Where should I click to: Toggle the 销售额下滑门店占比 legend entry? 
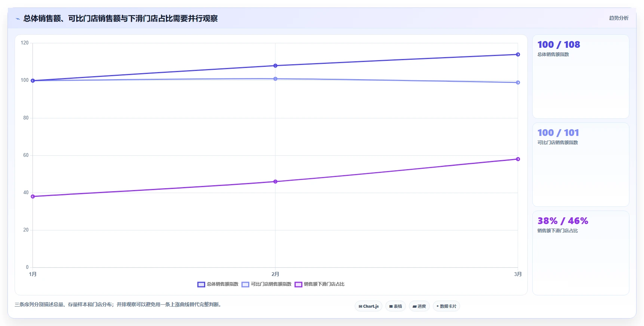coord(320,284)
